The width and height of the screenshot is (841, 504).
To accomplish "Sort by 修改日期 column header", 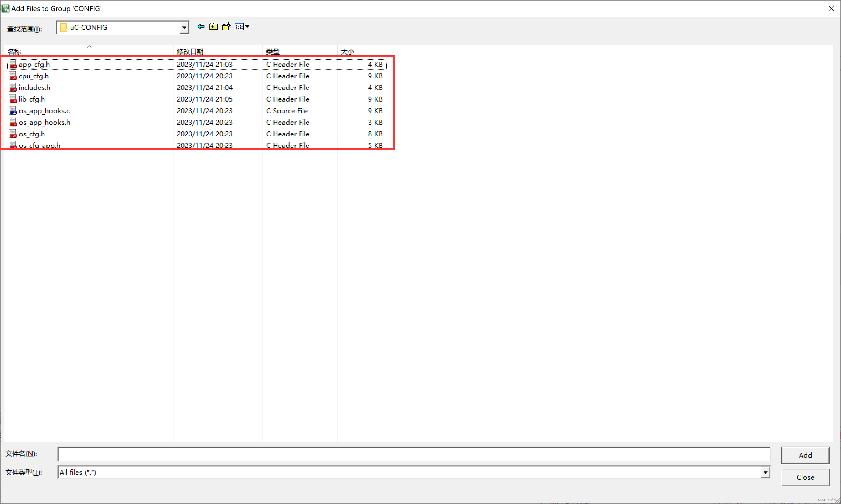I will coord(190,51).
